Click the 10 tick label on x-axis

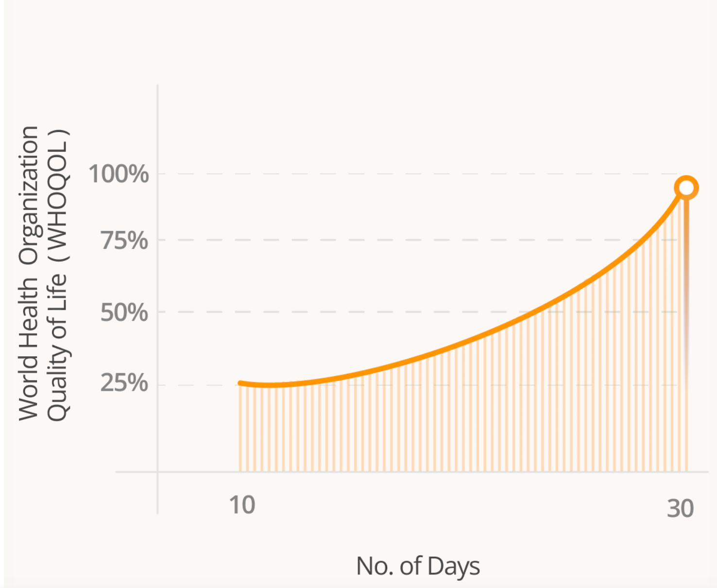[242, 505]
